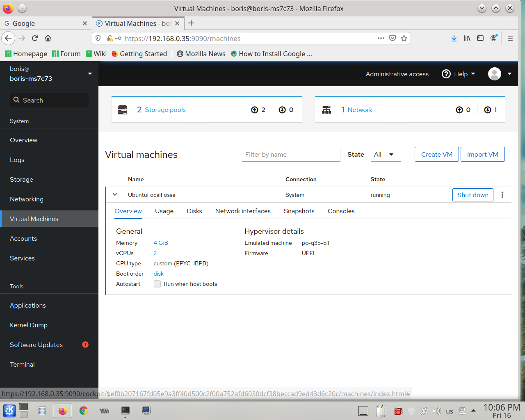
Task: Open the disk boot order link
Action: [158, 274]
